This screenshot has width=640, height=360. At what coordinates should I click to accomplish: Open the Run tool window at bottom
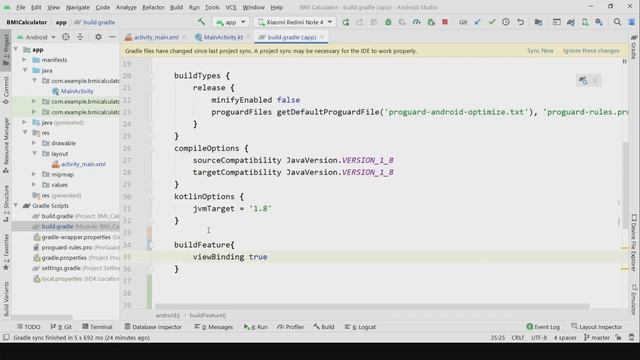pos(256,327)
